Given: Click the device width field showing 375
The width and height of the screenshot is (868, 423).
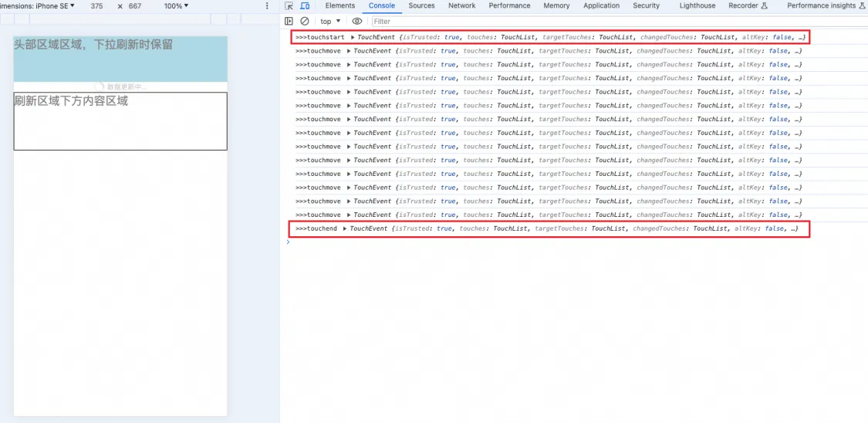Looking at the screenshot, I should 96,6.
